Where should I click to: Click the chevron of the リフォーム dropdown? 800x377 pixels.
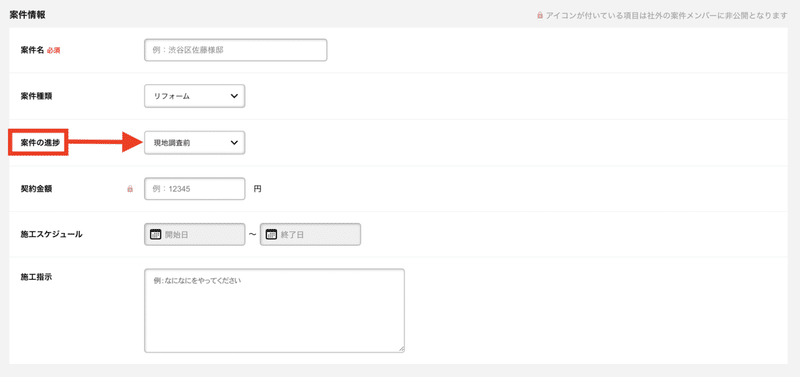(x=234, y=96)
